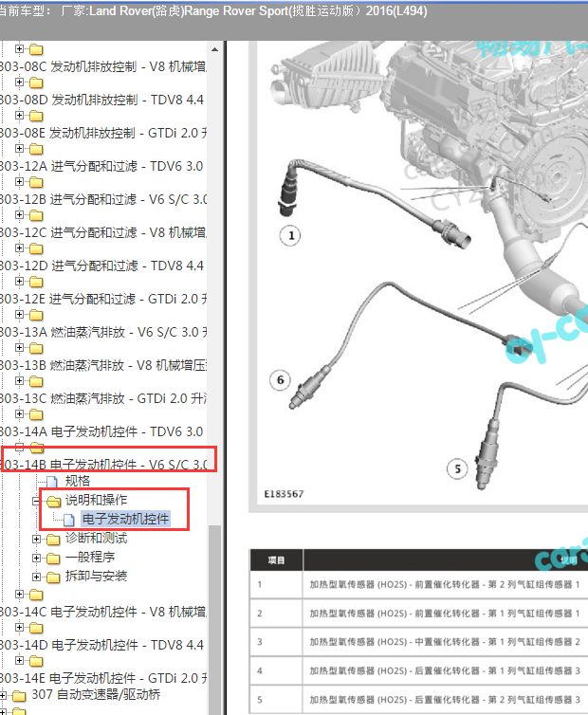
Task: Expand the 303-08D node plus box
Action: click(x=19, y=82)
